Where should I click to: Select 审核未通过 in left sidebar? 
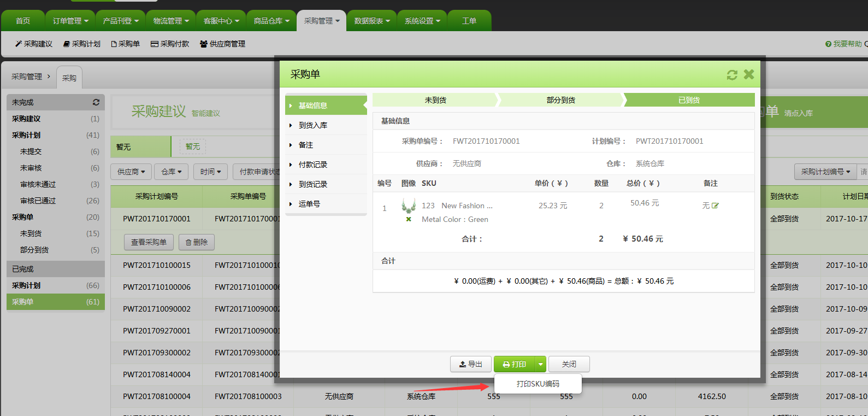pyautogui.click(x=56, y=184)
